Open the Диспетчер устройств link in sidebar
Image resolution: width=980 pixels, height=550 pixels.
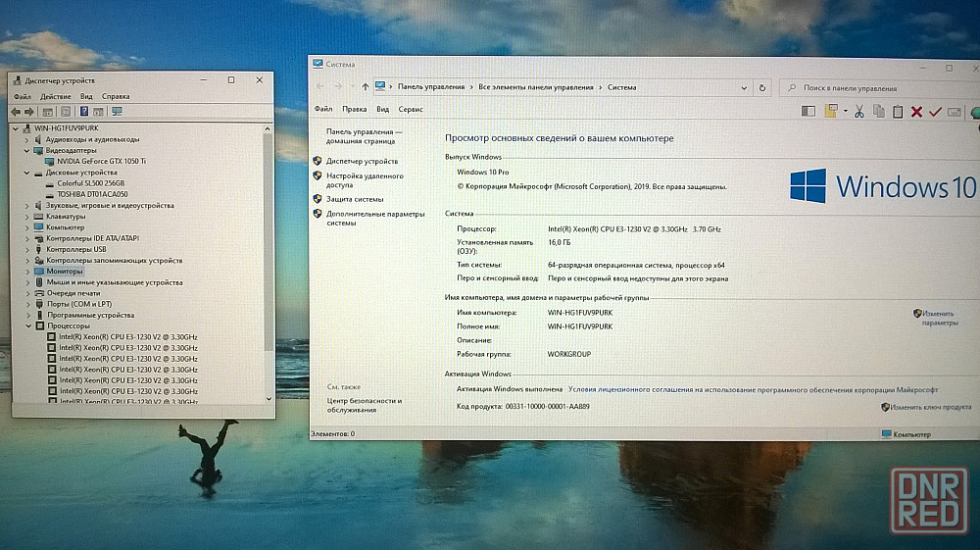pyautogui.click(x=362, y=161)
